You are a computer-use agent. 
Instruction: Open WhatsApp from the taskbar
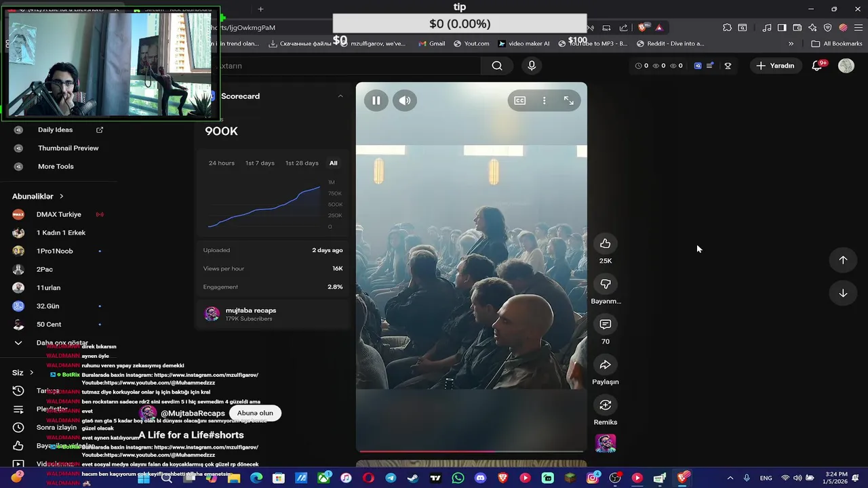tap(458, 478)
